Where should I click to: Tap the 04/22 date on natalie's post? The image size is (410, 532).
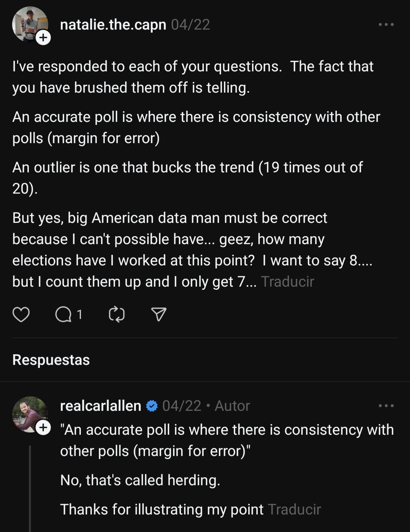point(191,25)
